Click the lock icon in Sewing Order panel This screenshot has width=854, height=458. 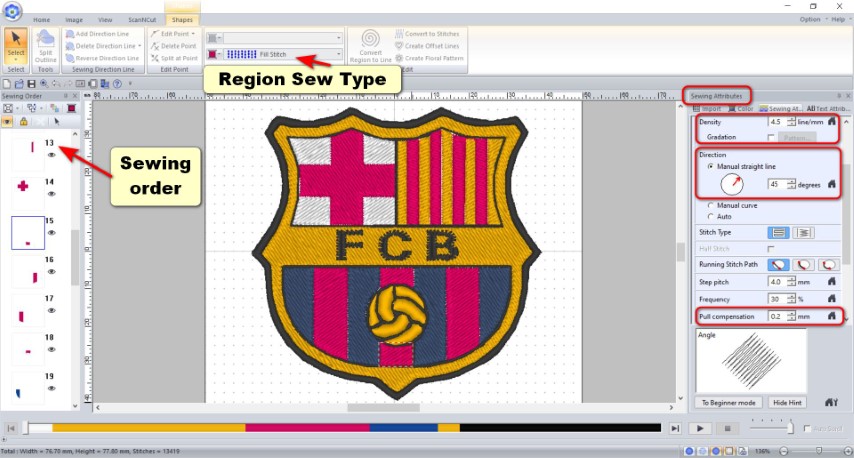[23, 121]
